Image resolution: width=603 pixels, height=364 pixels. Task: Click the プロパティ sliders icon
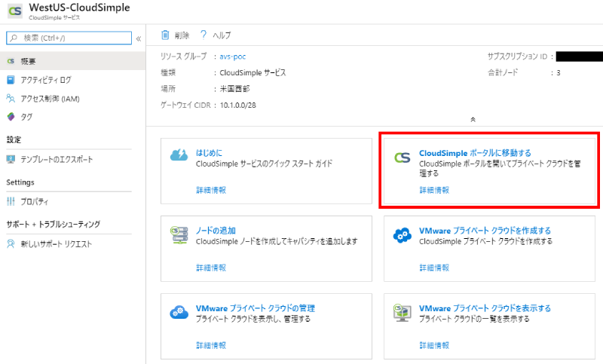[x=11, y=201]
